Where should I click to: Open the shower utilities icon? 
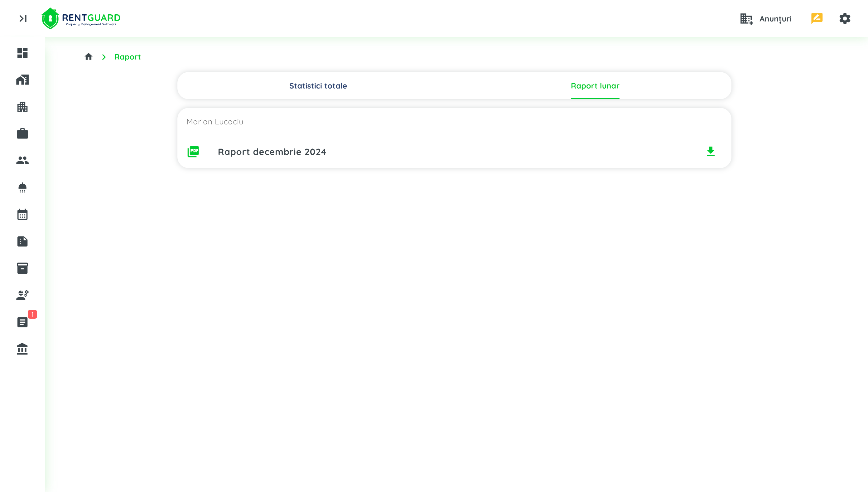[22, 188]
